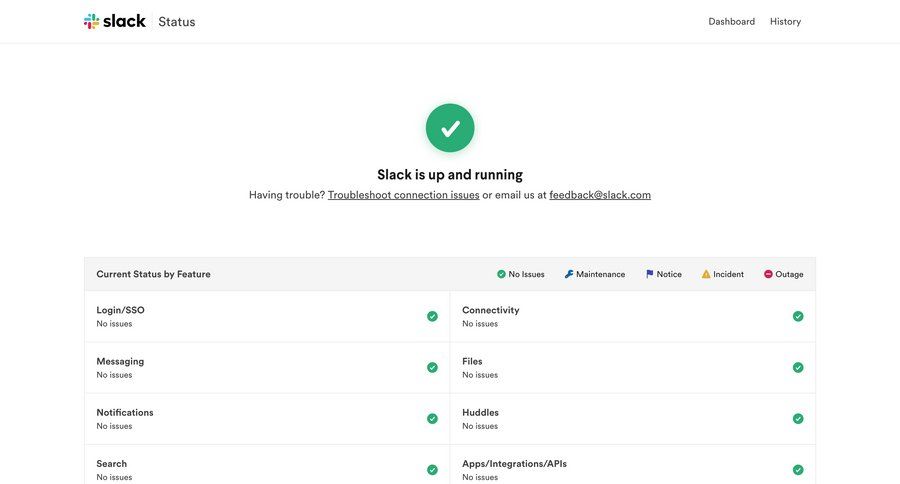900x484 pixels.
Task: Click 'No issues' text under Messaging
Action: [x=114, y=375]
